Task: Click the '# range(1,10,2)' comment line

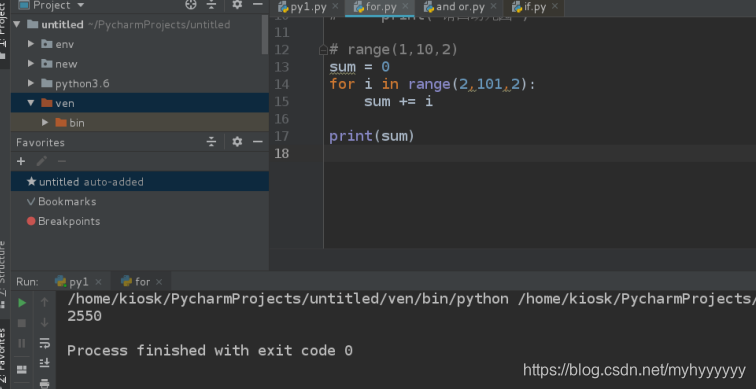Action: coord(393,50)
